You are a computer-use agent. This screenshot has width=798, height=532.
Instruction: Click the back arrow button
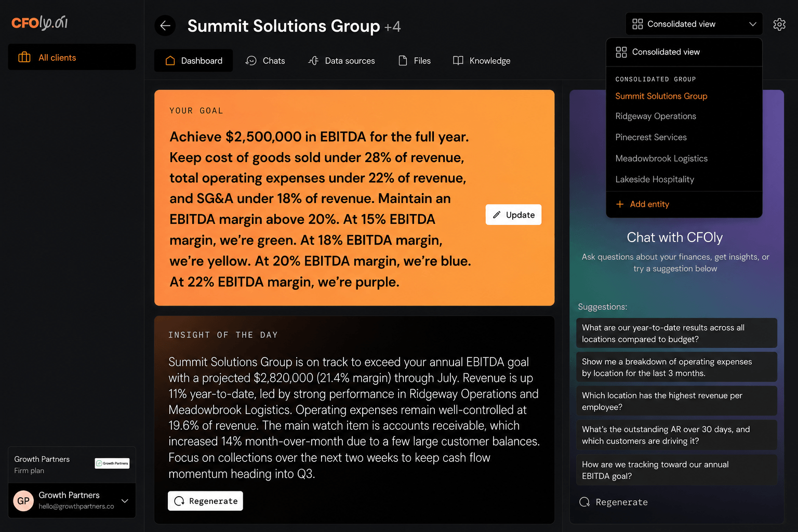click(x=165, y=25)
